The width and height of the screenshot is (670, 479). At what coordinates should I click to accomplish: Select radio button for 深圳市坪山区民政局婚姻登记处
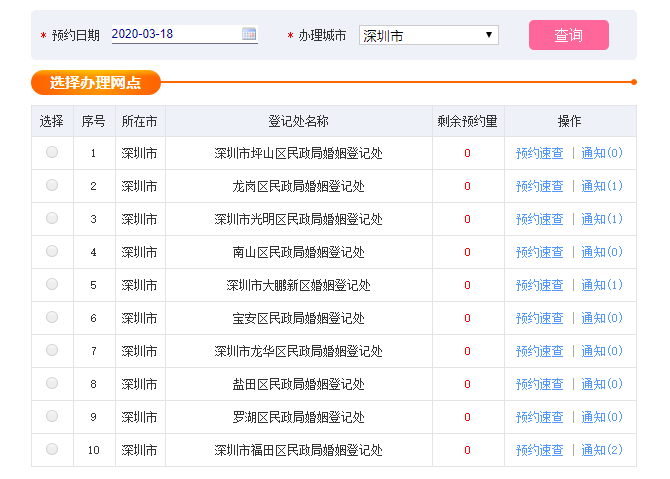pos(52,152)
